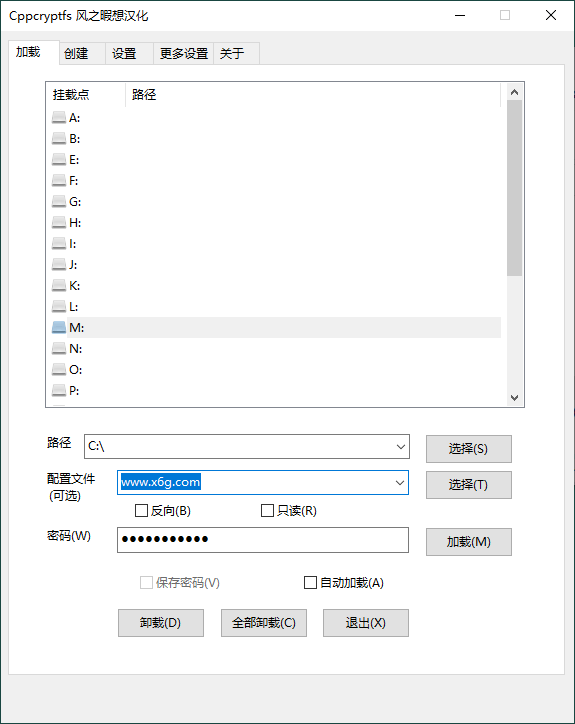Check the 自动加载(A) auto-mount checkbox
Image resolution: width=575 pixels, height=724 pixels.
click(x=310, y=583)
